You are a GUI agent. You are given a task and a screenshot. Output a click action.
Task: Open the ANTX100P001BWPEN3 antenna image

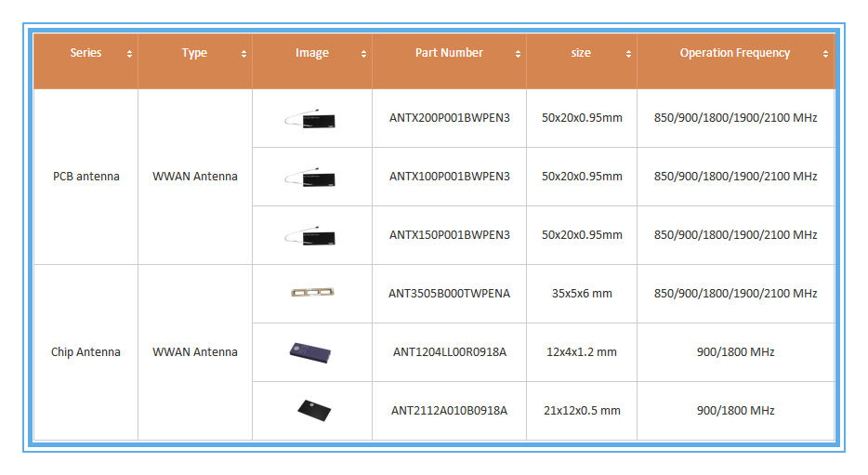point(311,177)
